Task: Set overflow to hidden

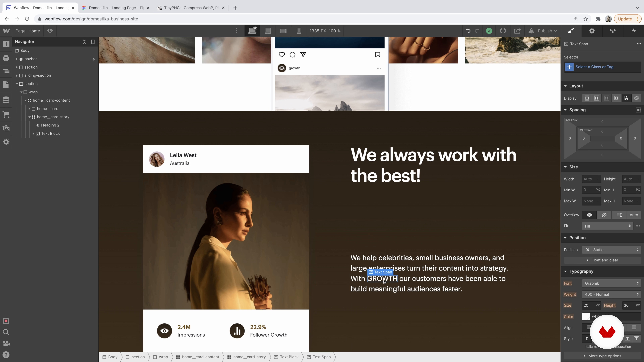Action: click(x=604, y=215)
